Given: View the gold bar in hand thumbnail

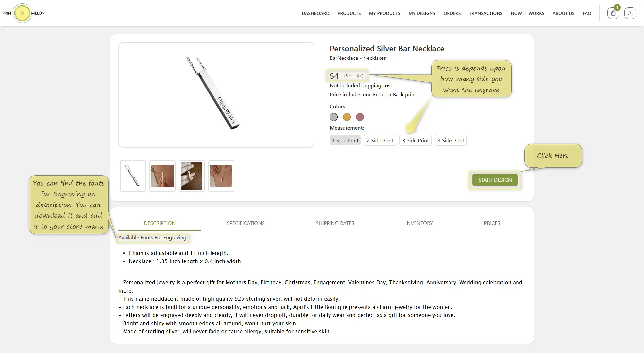Looking at the screenshot, I should (162, 176).
